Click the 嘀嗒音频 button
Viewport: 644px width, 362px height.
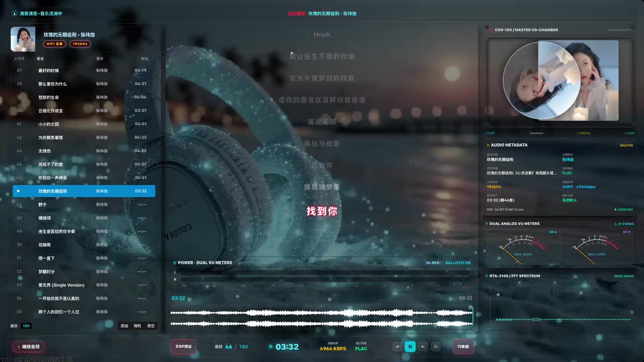(29, 346)
